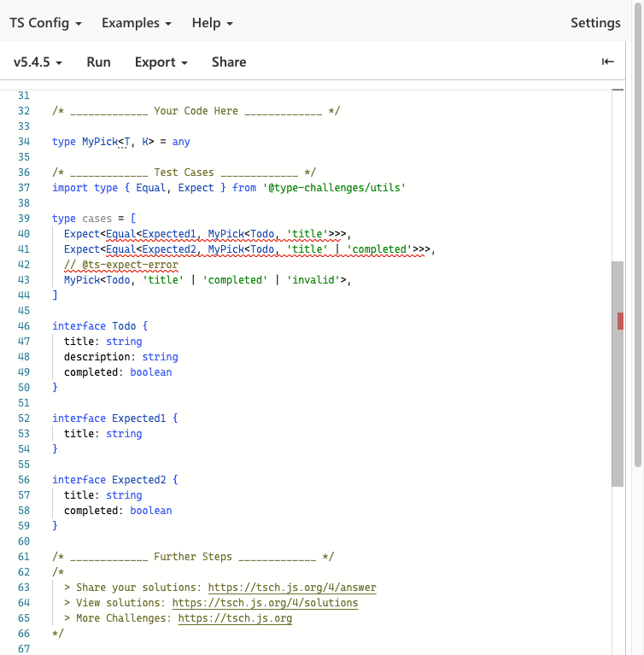Click 'completed' literal on line 41

[x=379, y=249]
